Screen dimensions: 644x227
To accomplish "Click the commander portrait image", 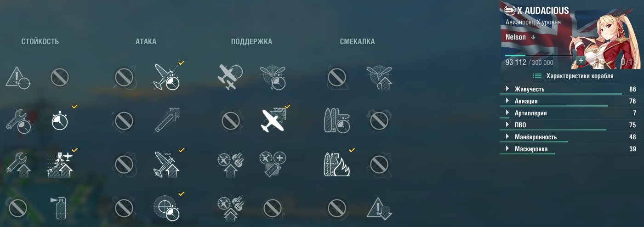I will pos(605,34).
